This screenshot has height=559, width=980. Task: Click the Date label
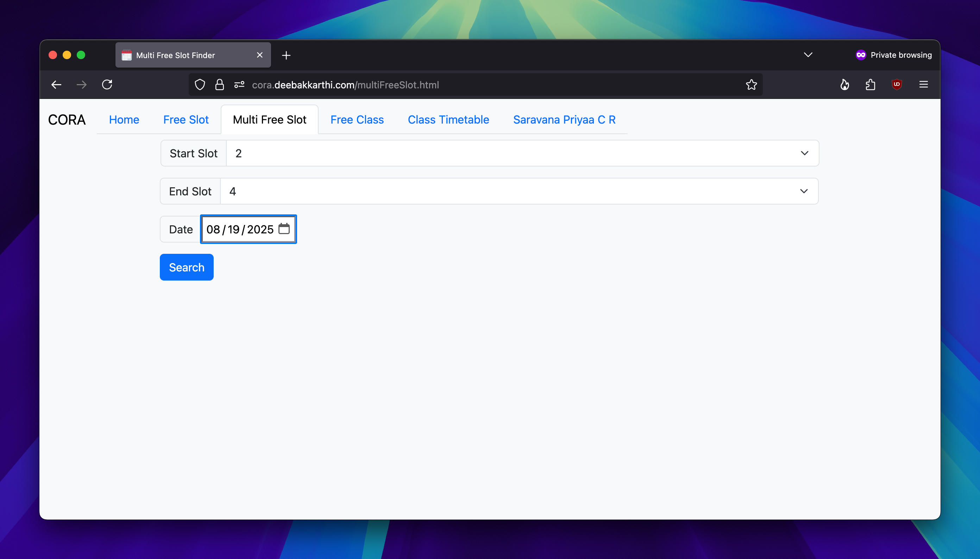[x=181, y=229]
